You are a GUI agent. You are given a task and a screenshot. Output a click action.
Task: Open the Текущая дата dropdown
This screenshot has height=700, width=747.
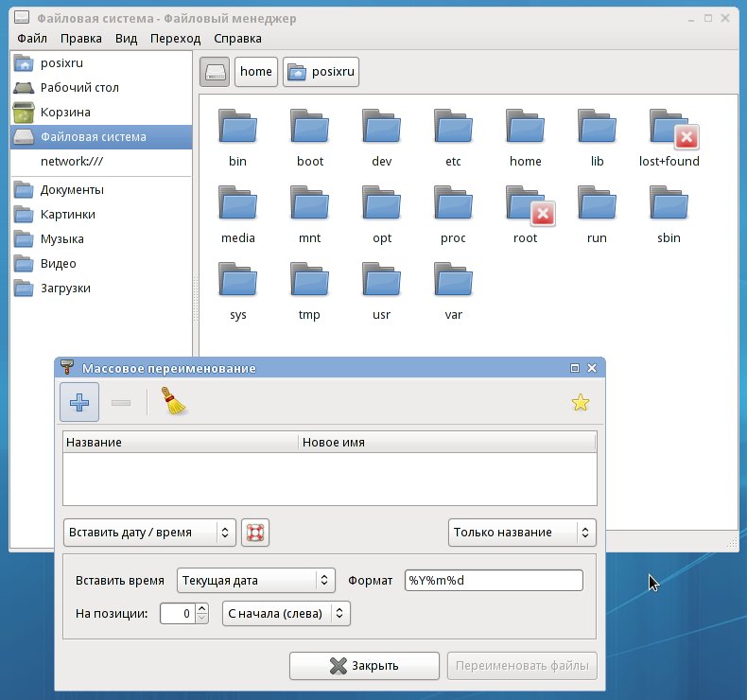pyautogui.click(x=256, y=581)
